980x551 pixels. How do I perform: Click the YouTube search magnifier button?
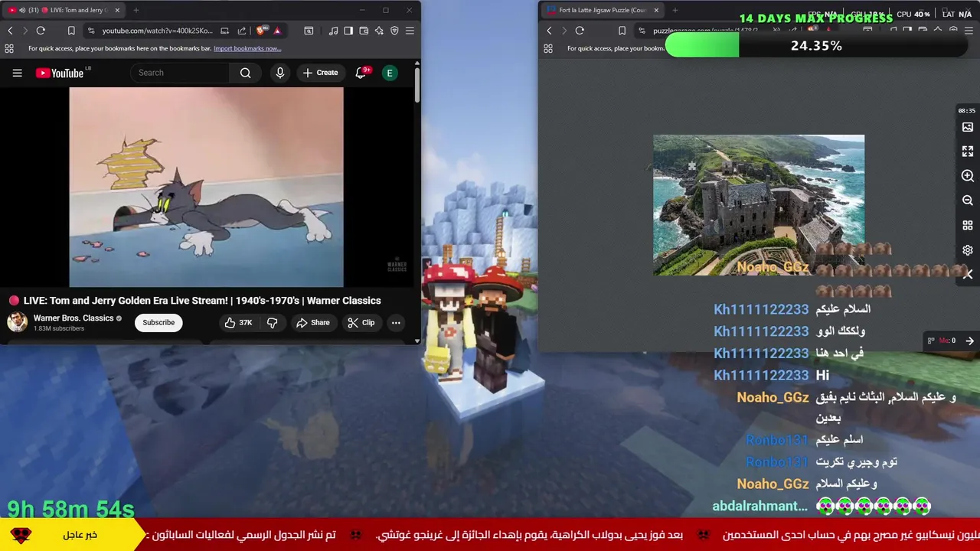pos(245,73)
